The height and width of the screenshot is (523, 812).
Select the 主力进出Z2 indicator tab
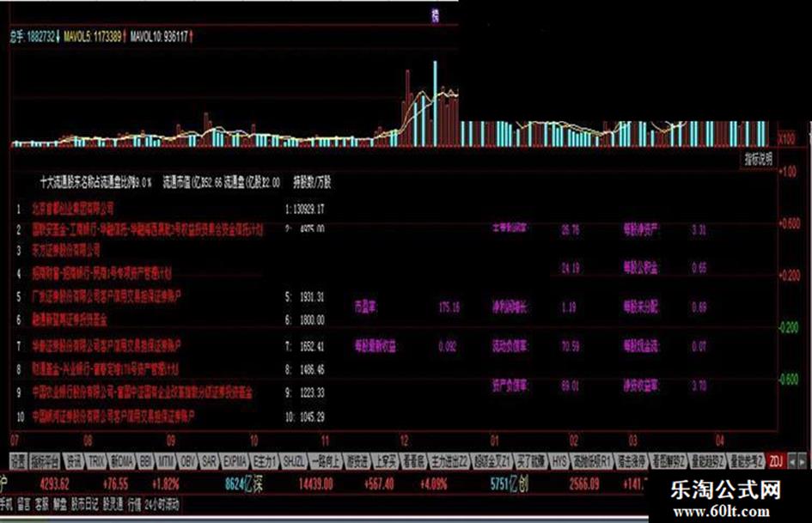pos(449,461)
